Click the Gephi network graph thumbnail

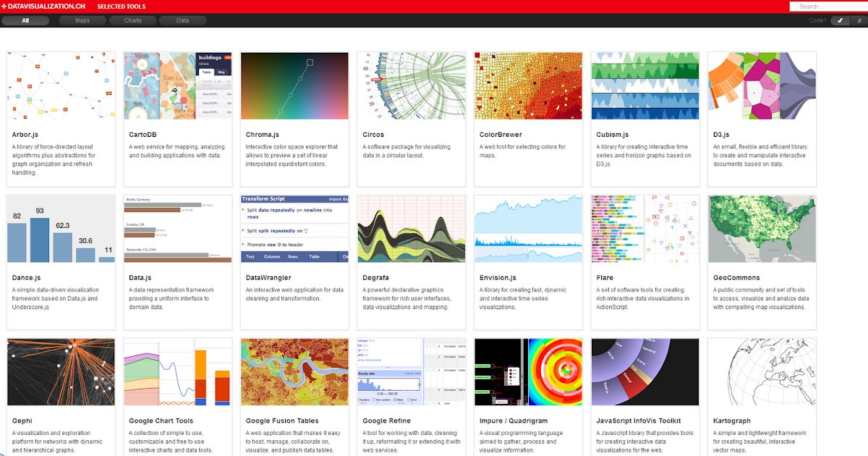tap(60, 371)
